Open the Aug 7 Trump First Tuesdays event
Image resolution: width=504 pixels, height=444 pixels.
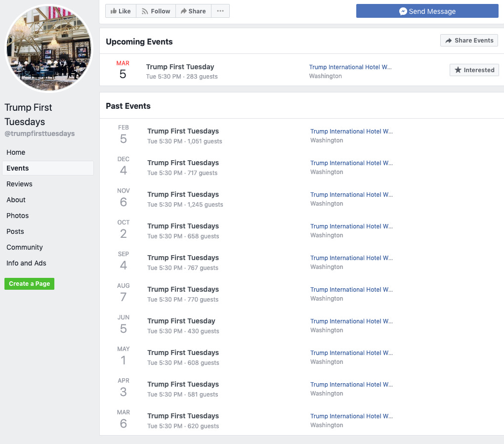[x=183, y=289]
